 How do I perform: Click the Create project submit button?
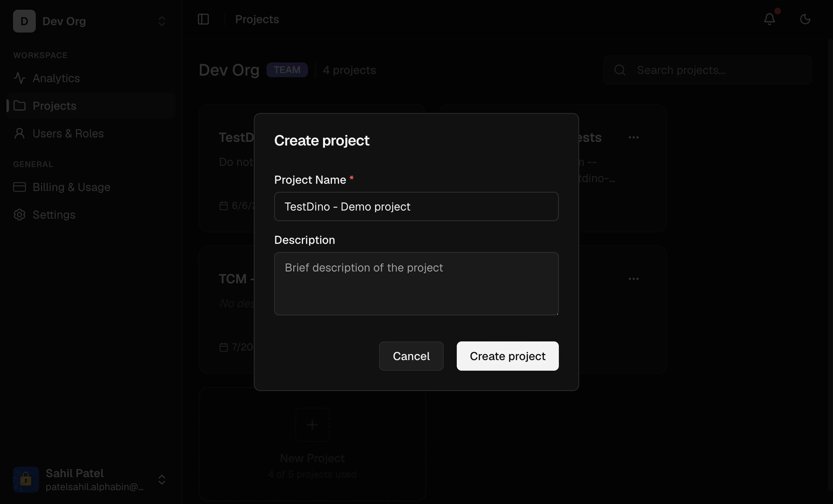[x=507, y=356]
